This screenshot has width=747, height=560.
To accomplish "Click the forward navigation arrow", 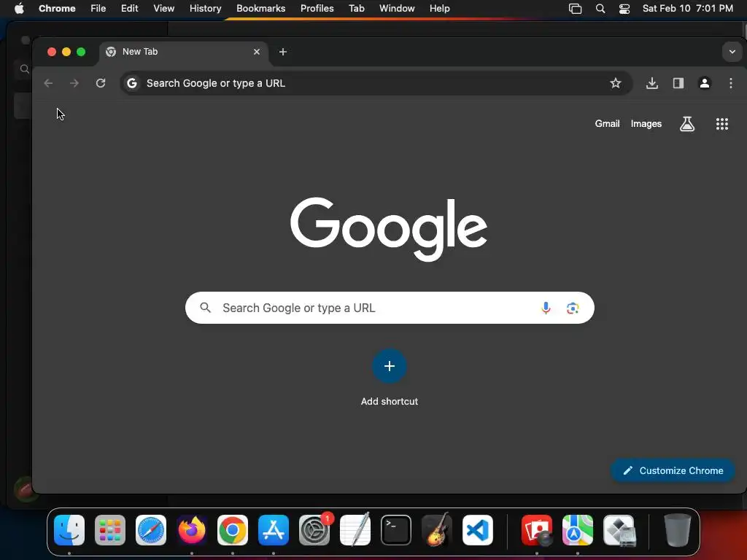I will coord(74,83).
